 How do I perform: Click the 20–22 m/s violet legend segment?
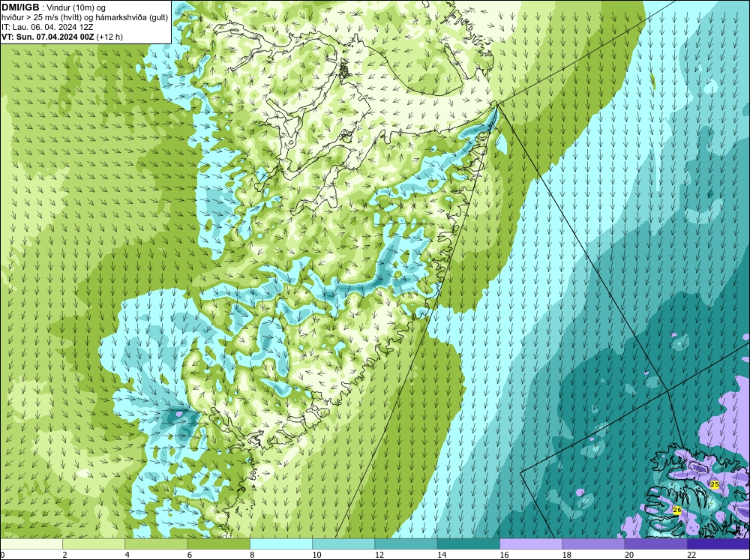pyautogui.click(x=656, y=544)
